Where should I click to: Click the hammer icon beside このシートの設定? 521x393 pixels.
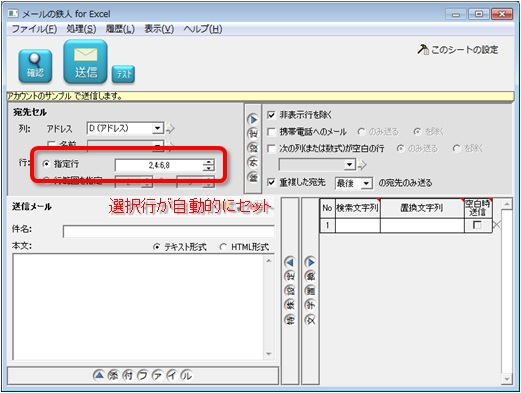(423, 49)
